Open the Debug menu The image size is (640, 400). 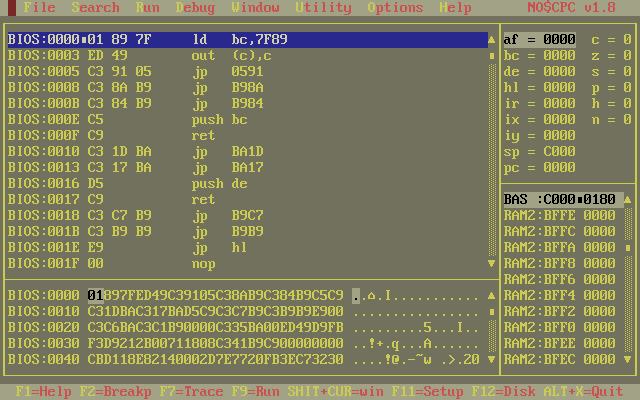coord(195,8)
